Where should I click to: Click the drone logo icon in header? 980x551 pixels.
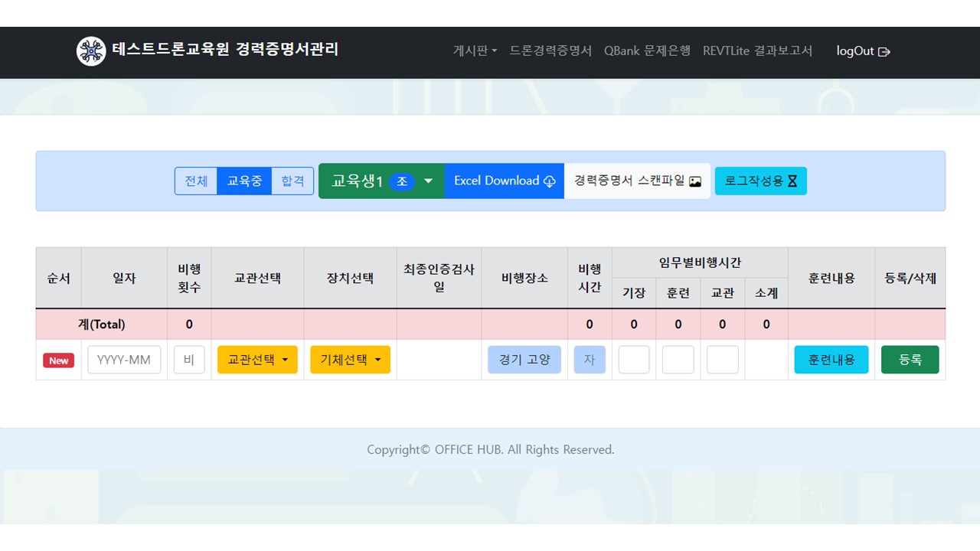point(91,51)
